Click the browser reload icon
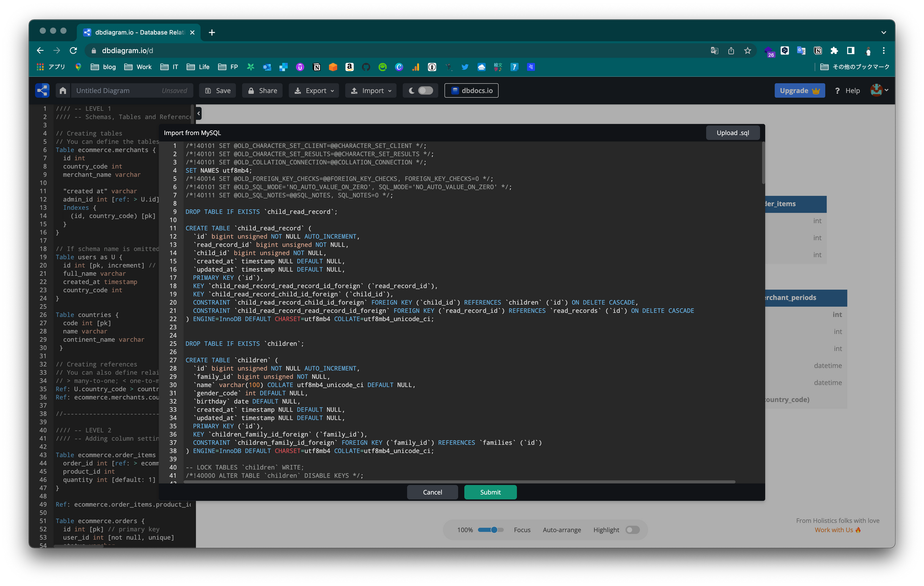Viewport: 924px width, 586px height. tap(73, 50)
